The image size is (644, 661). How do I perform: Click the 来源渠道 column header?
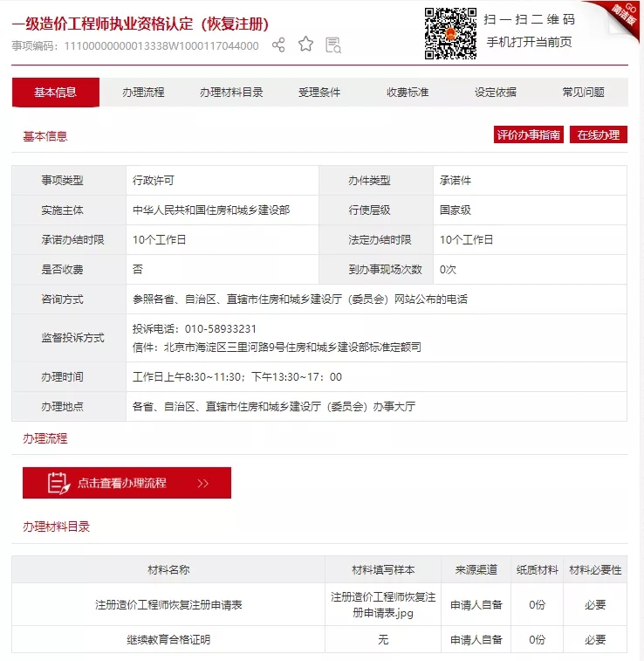coord(476,570)
